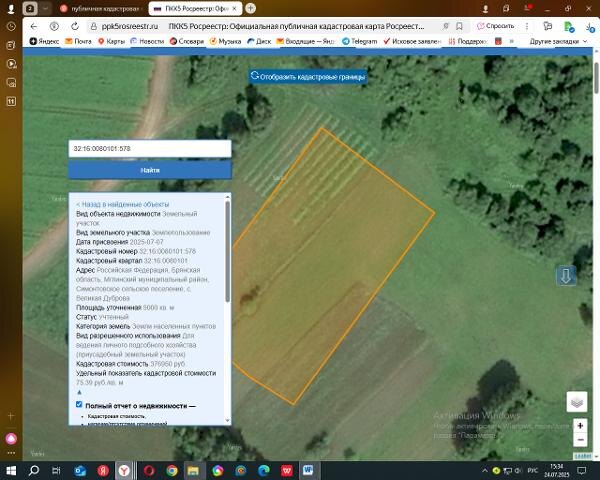Open the History clock icon in sidebar
The image size is (600, 480).
11,26
